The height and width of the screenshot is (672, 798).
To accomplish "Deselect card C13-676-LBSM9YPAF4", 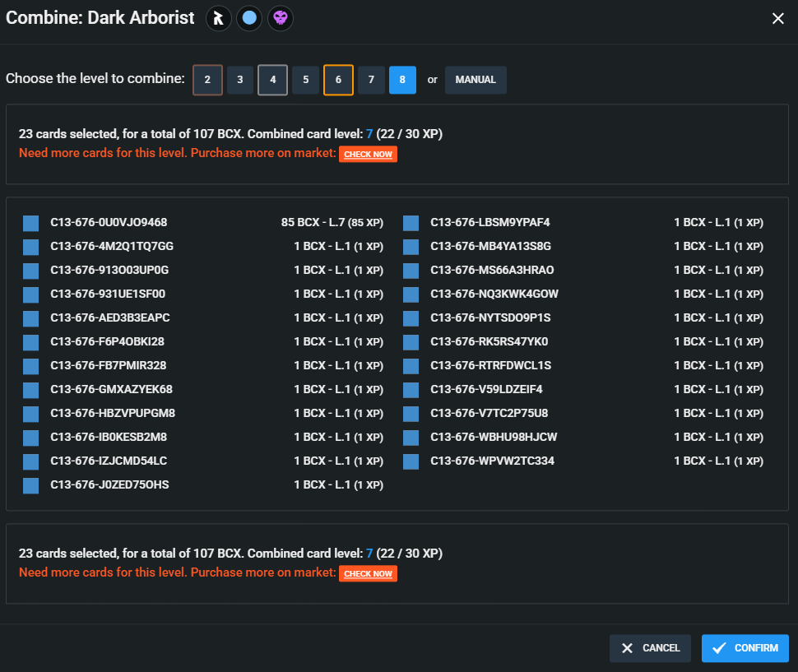I will (x=411, y=223).
